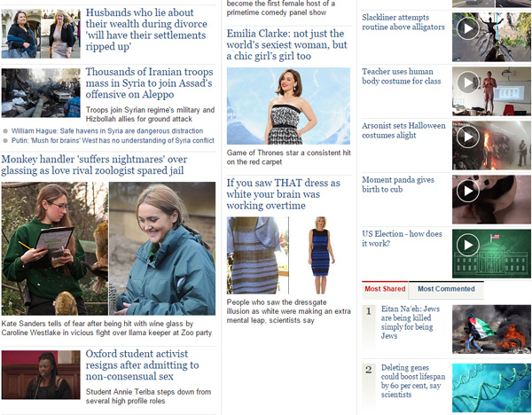Viewport: 532px width, 415px height.
Task: Click 'Student Annie Teriba steps down' summary
Action: point(148,396)
